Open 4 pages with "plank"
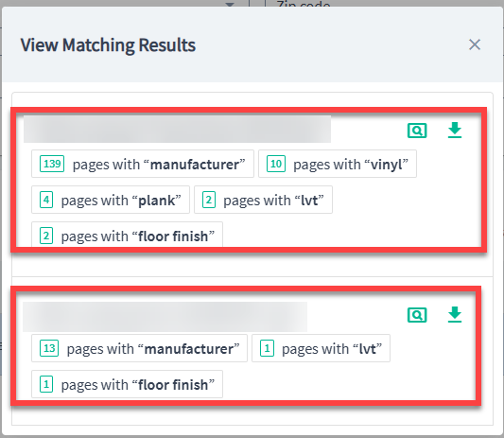 coord(111,200)
